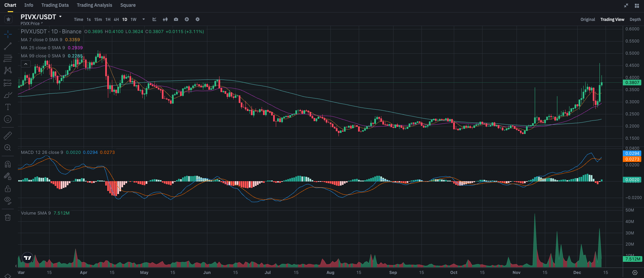This screenshot has width=644, height=278.
Task: Click the 0.0273 signal value label
Action: [x=632, y=159]
